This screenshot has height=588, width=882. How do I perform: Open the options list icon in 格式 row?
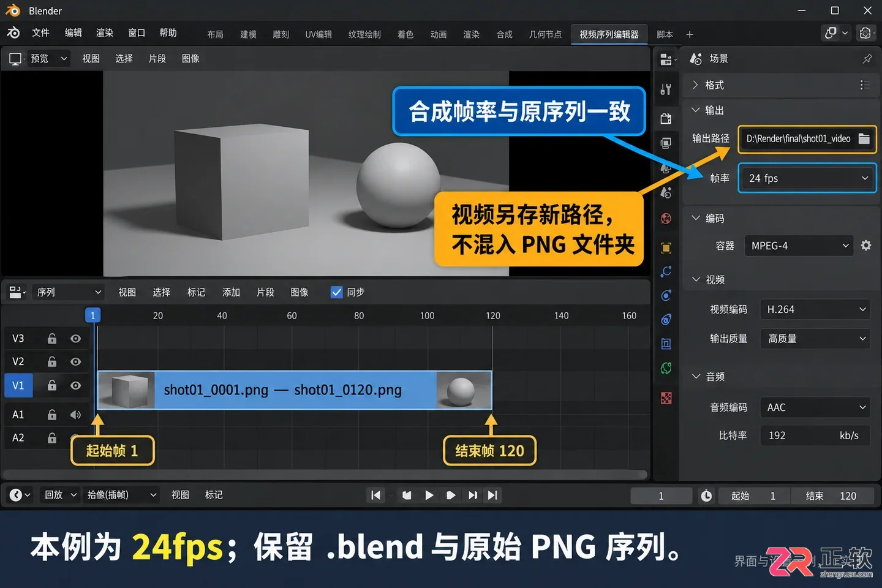864,85
